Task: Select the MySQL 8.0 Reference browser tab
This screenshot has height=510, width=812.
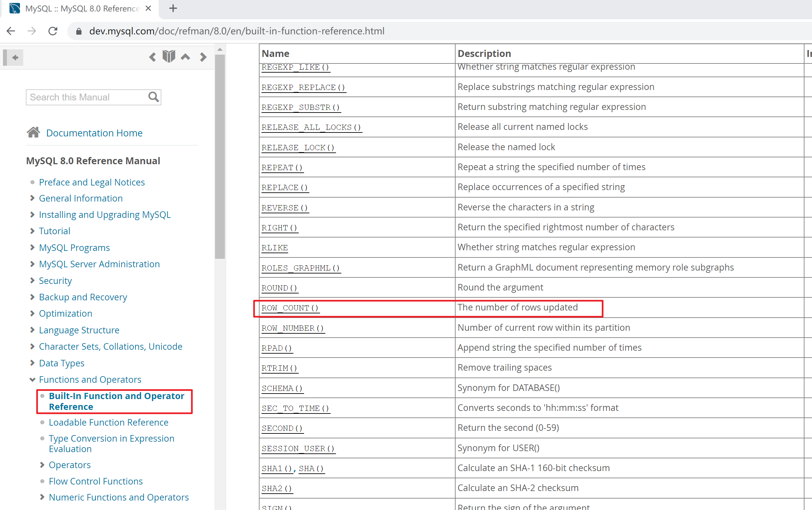Action: tap(82, 9)
